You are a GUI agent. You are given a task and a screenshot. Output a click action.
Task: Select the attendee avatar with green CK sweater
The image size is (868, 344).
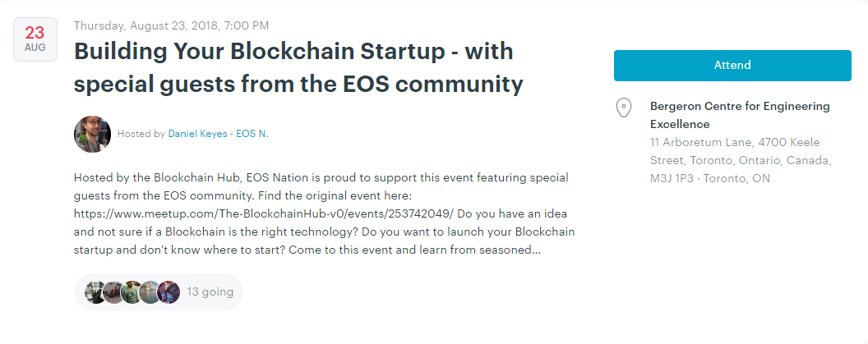coord(132,292)
